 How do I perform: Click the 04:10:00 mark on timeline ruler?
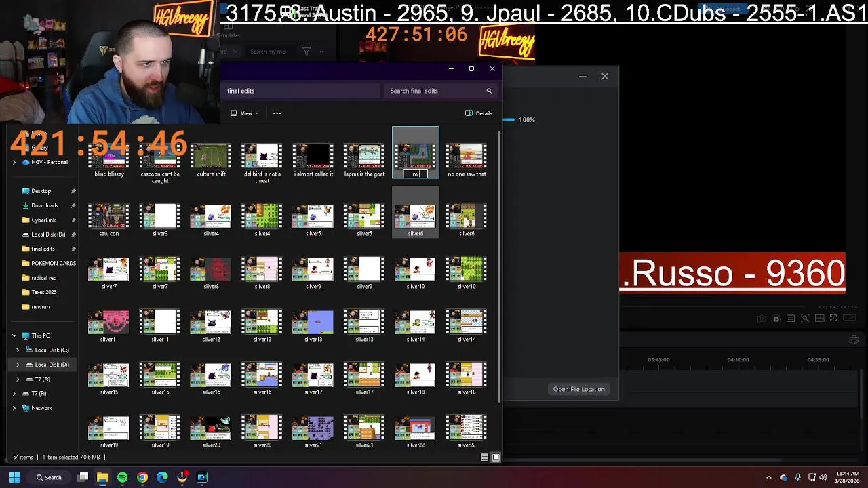(738, 360)
